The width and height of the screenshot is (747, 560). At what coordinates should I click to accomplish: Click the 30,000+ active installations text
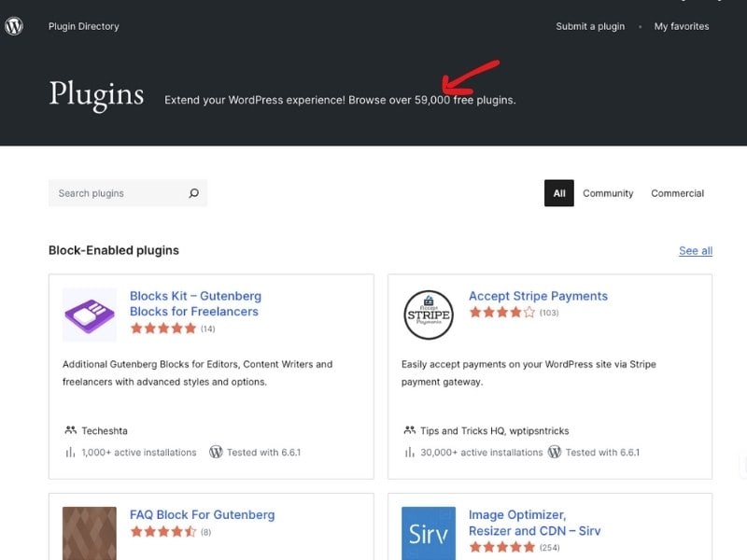pos(482,453)
